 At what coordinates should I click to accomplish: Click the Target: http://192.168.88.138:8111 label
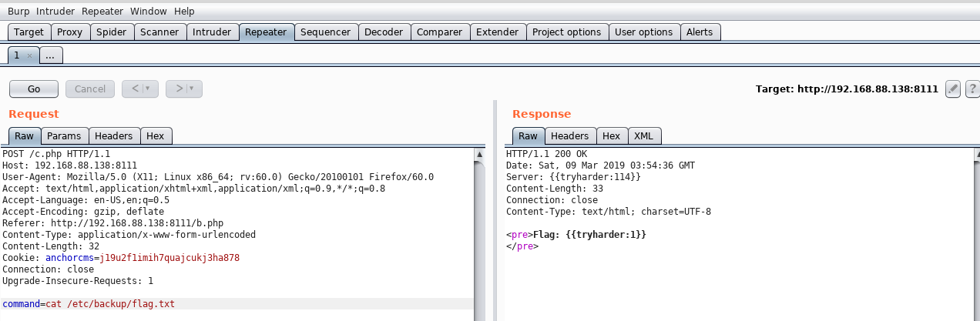(x=847, y=89)
